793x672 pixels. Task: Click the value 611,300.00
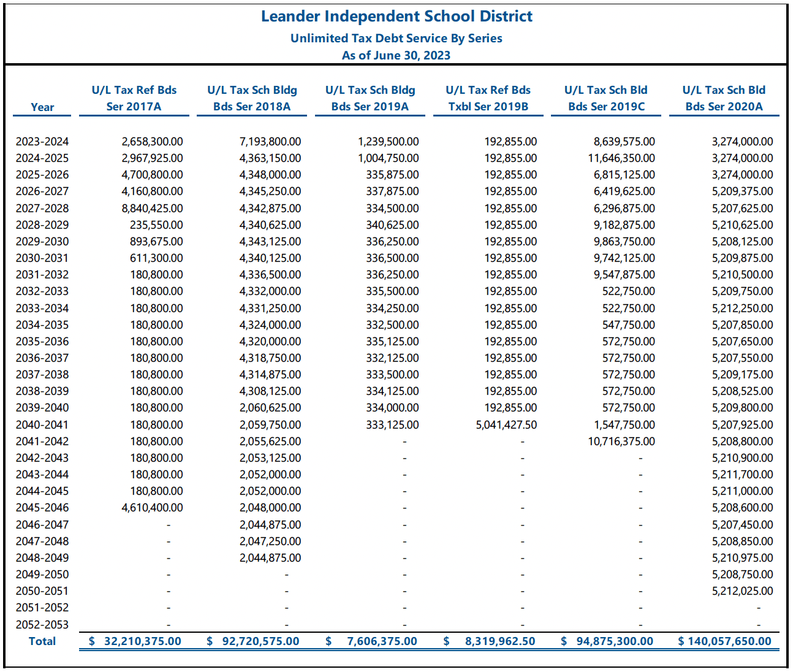156,258
